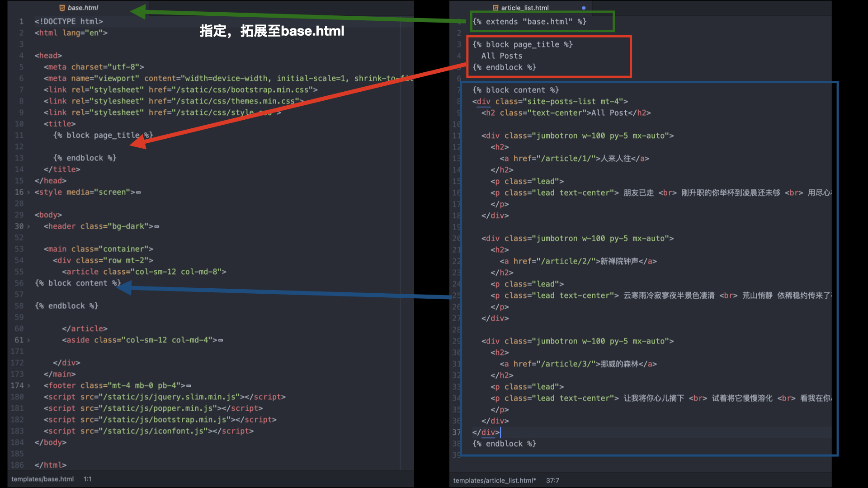Click the fold marker after header class="bg-dark"
This screenshot has height=488, width=868.
click(157, 226)
